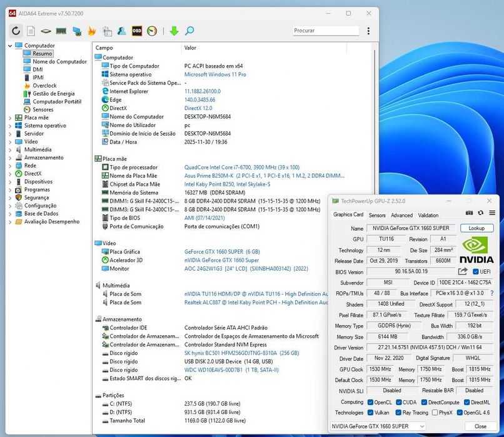
Task: Expand the Rede tree node
Action: (x=10, y=166)
